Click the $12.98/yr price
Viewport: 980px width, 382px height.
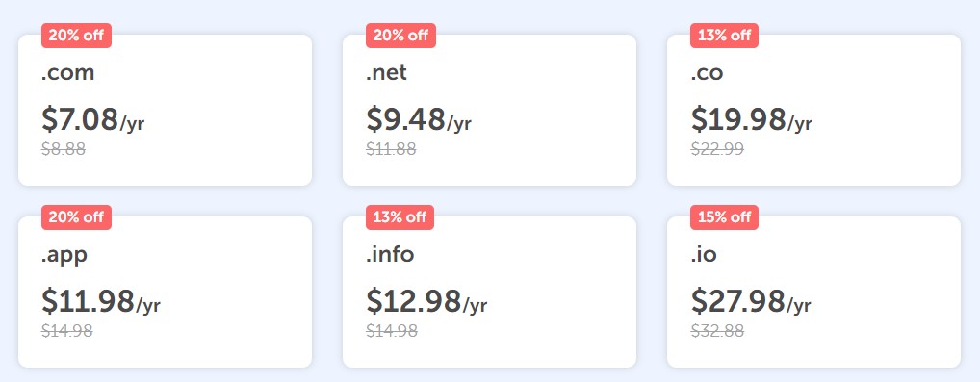pyautogui.click(x=426, y=301)
